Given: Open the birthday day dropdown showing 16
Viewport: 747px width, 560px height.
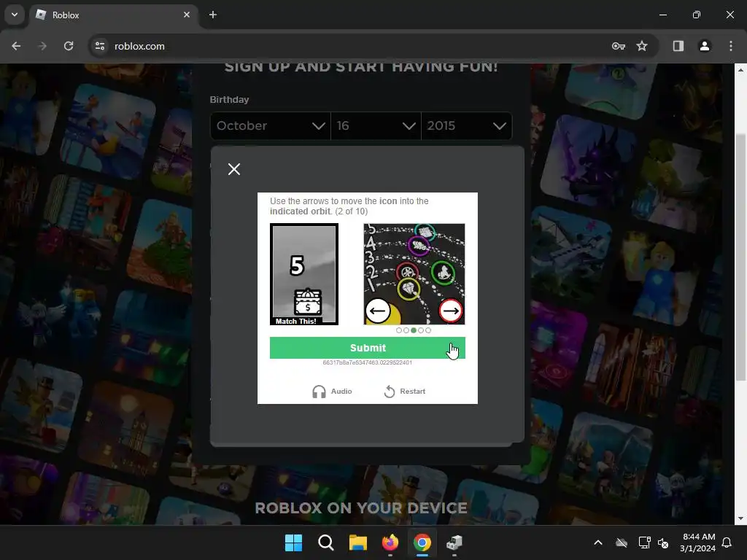Looking at the screenshot, I should [376, 125].
